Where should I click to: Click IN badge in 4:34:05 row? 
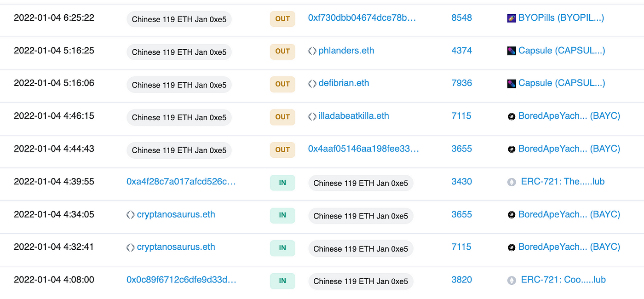[x=282, y=215]
